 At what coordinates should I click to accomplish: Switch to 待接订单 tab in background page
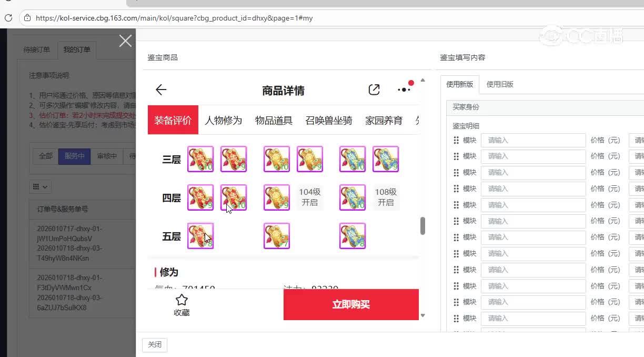click(37, 49)
